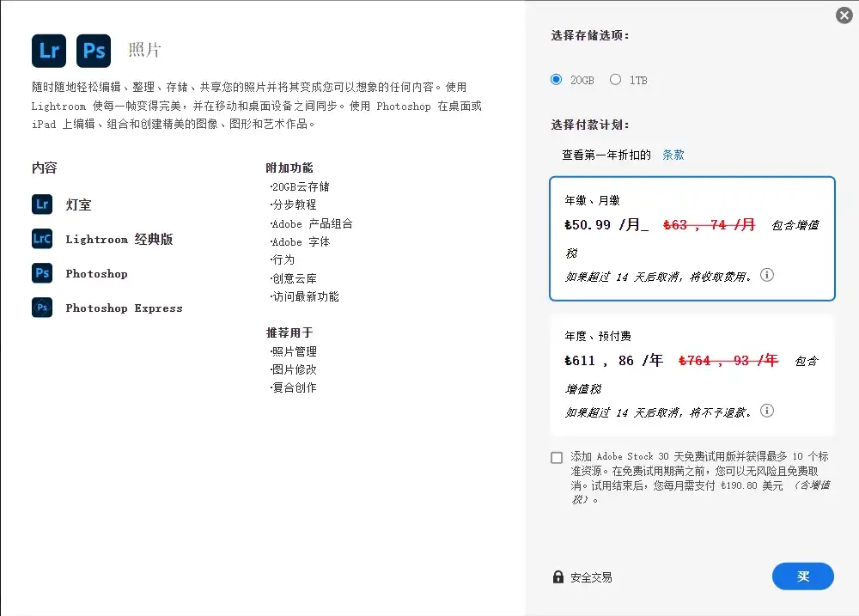
Task: Click the lock icon next to 安全交易
Action: point(557,576)
